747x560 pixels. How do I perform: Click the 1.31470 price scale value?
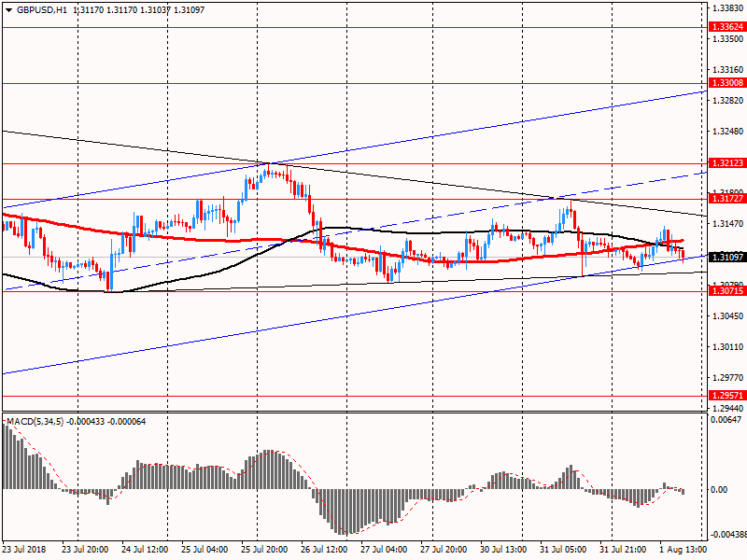[x=728, y=224]
